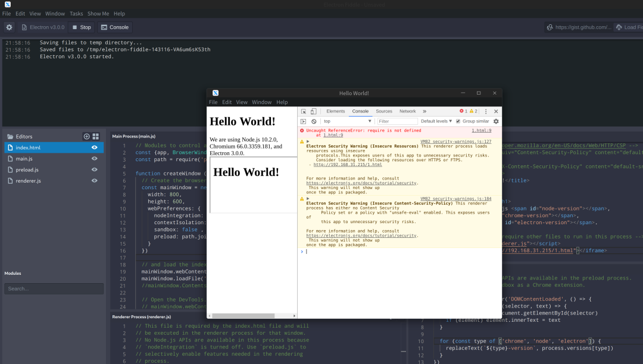Maximize the Hello World window

point(479,93)
